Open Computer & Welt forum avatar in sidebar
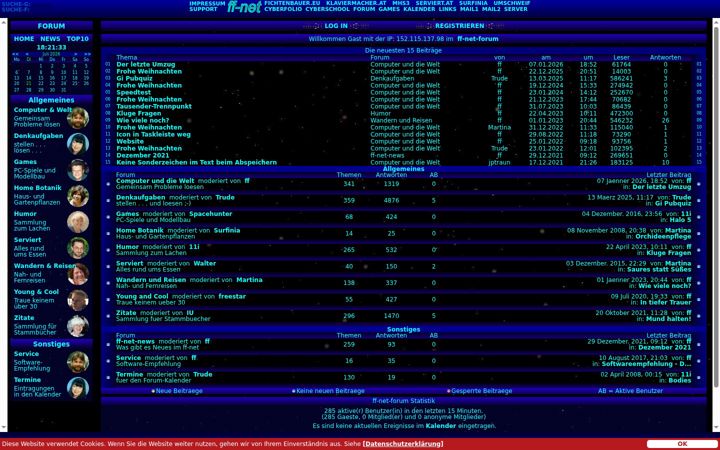Image resolution: width=720 pixels, height=450 pixels. (x=78, y=118)
